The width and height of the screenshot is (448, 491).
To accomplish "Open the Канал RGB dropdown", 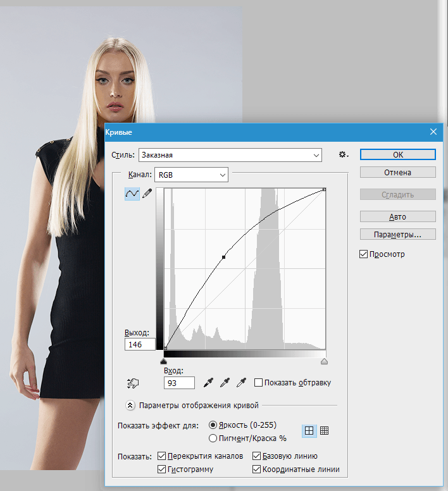I will [191, 175].
